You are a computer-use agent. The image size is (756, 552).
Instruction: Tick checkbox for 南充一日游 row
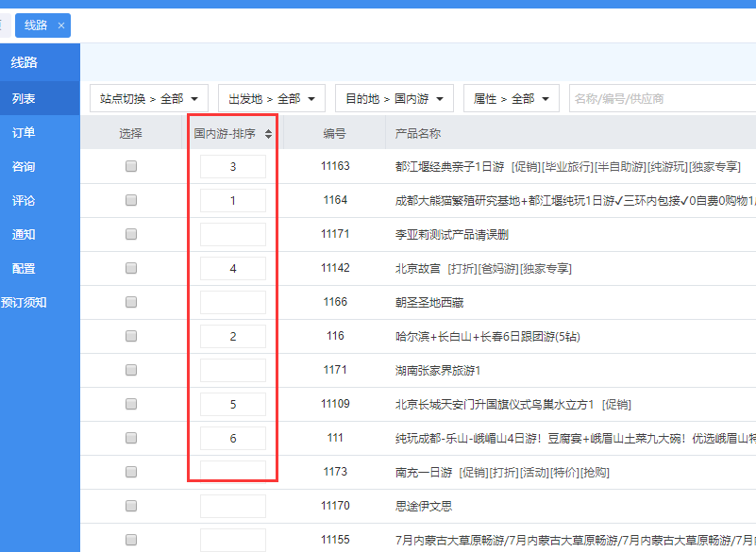click(131, 472)
